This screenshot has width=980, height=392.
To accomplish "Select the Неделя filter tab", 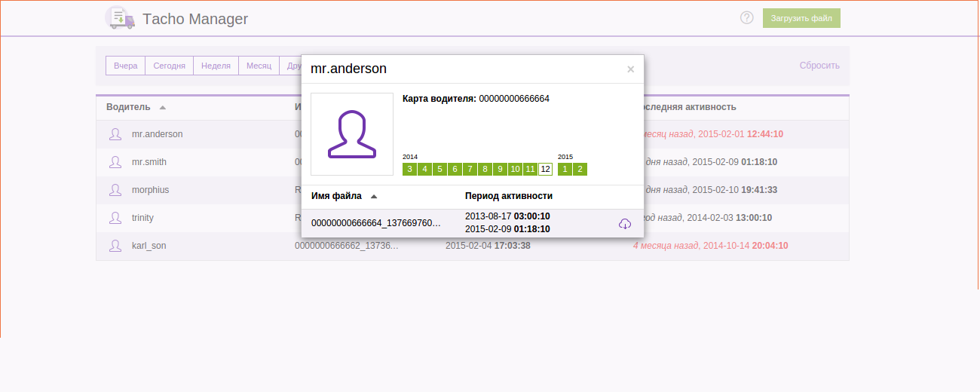I will click(216, 66).
